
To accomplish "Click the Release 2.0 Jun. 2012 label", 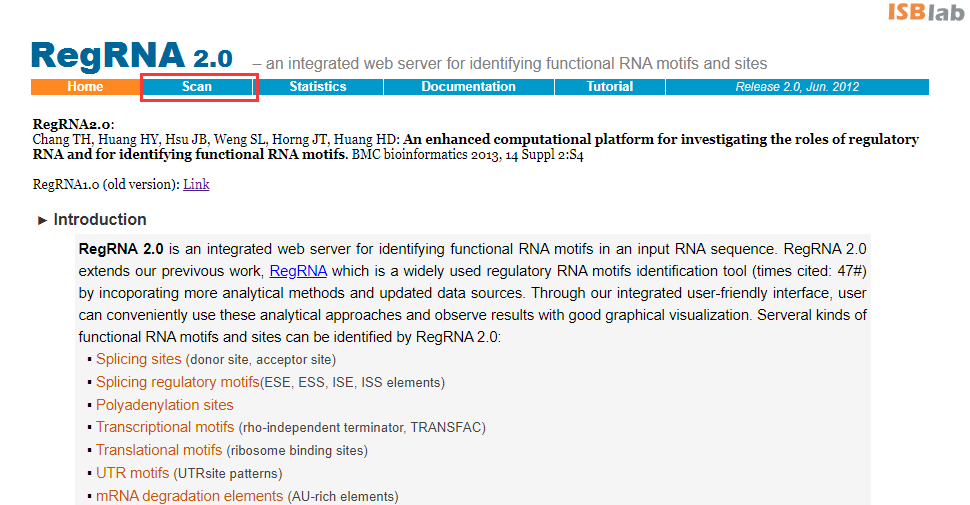I will click(x=797, y=87).
